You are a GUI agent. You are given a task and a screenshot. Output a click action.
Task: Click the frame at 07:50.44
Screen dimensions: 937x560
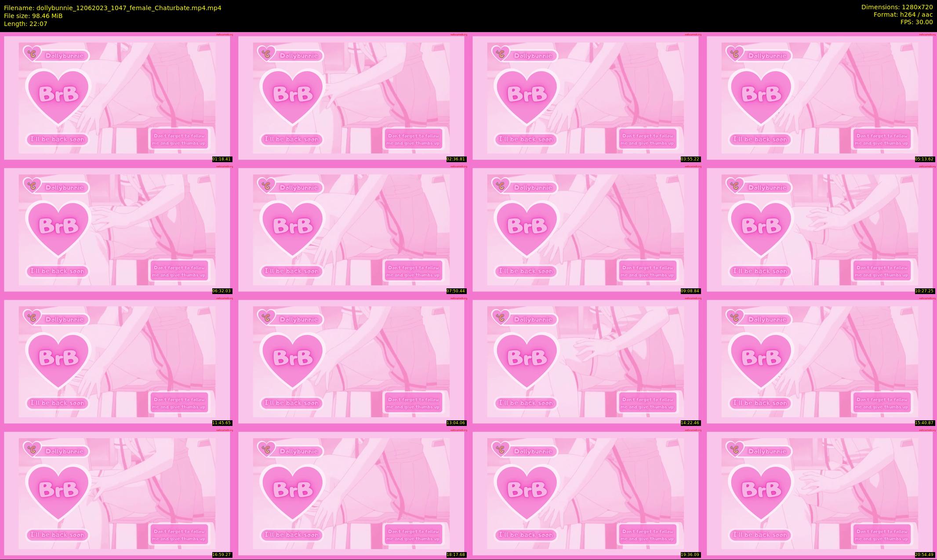point(351,229)
